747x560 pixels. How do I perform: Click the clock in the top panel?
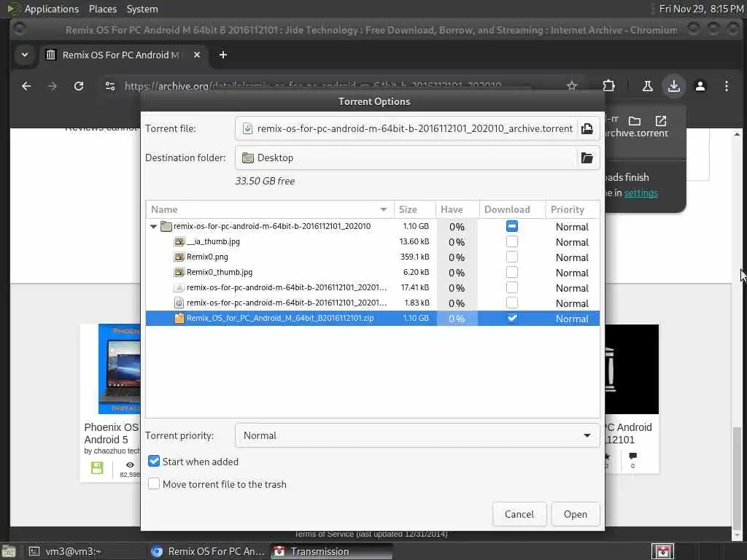pos(701,9)
